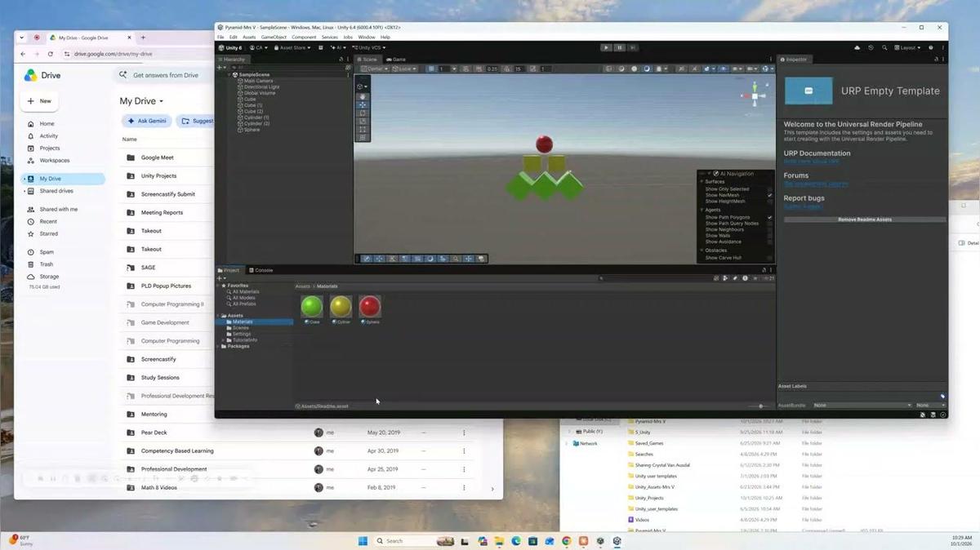Toggle the grid snapping icon in Scene toolbar

(433, 69)
